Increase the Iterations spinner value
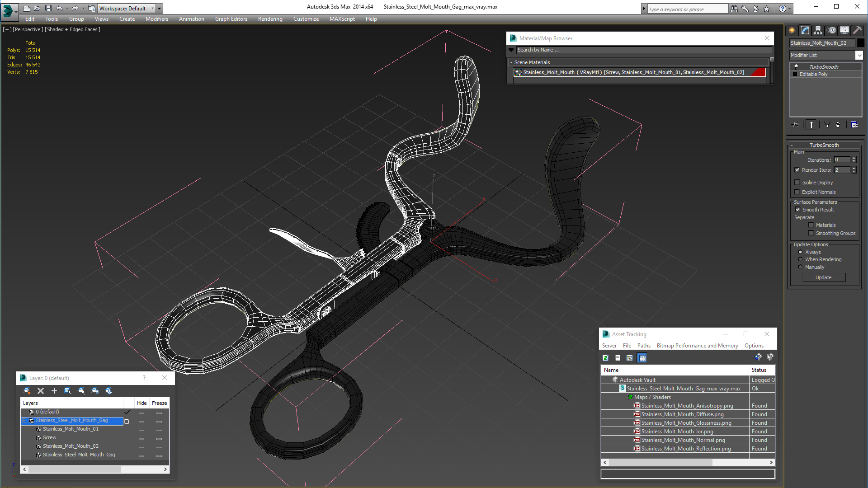868x488 pixels. 854,158
